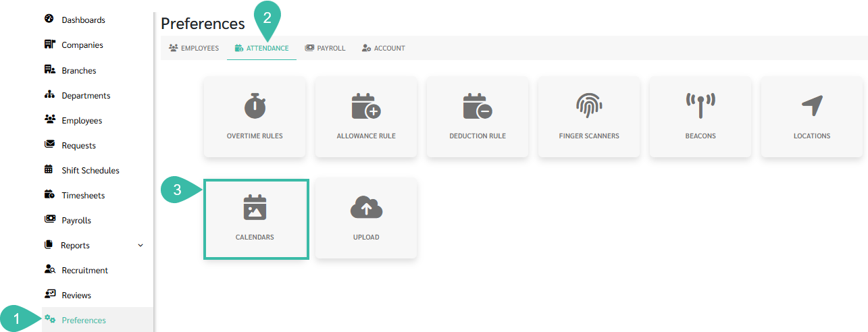Click the Allowance Rule calendar-plus icon
The height and width of the screenshot is (332, 868).
(366, 106)
